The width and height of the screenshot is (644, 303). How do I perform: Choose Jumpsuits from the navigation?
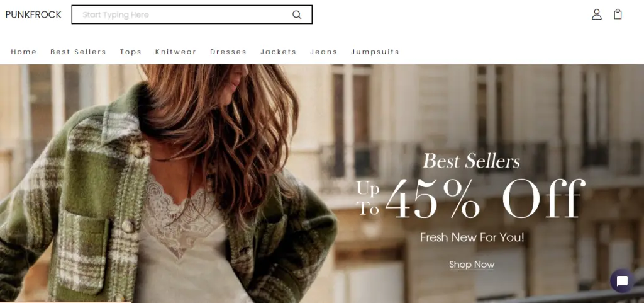pos(375,52)
